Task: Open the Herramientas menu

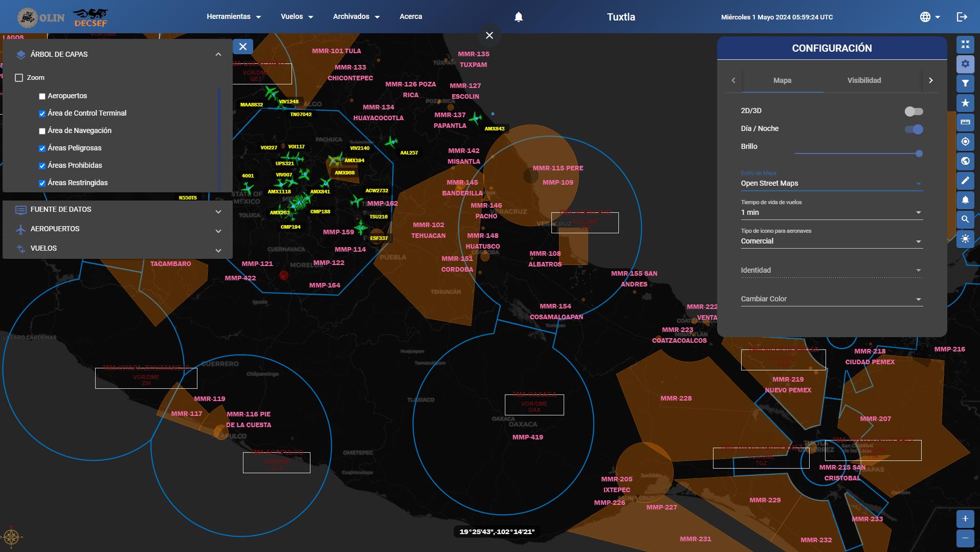Action: pos(234,17)
